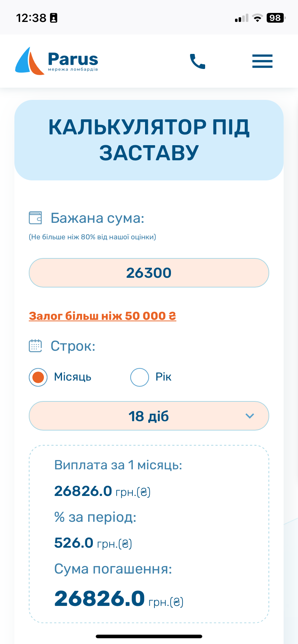Focus the desired amount field showing 26300
Image resolution: width=298 pixels, height=644 pixels.
coord(149,273)
